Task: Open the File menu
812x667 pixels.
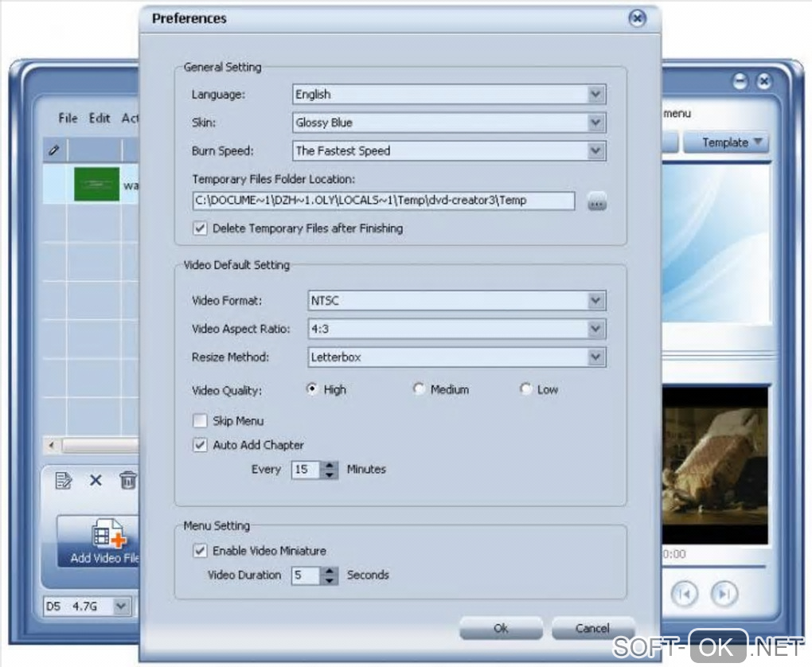Action: point(68,118)
